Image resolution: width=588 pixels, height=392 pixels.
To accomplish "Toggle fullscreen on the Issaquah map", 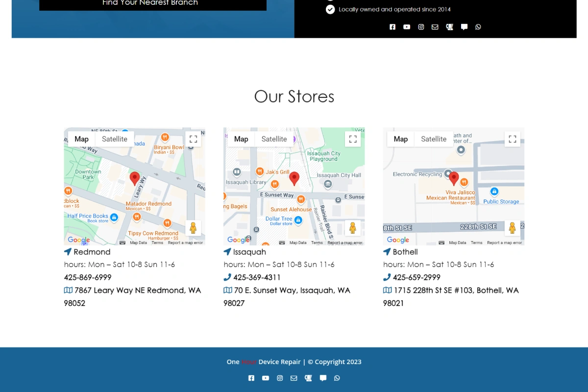I will (353, 139).
